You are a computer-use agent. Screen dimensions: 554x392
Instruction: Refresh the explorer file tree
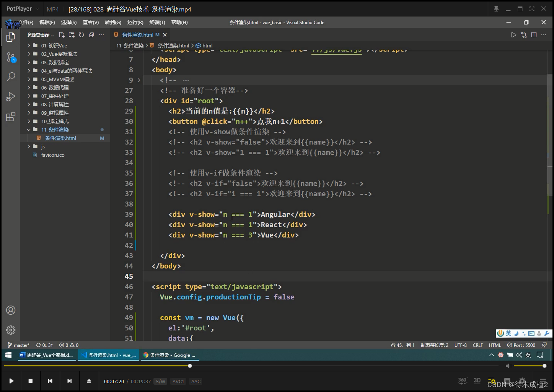click(x=81, y=35)
